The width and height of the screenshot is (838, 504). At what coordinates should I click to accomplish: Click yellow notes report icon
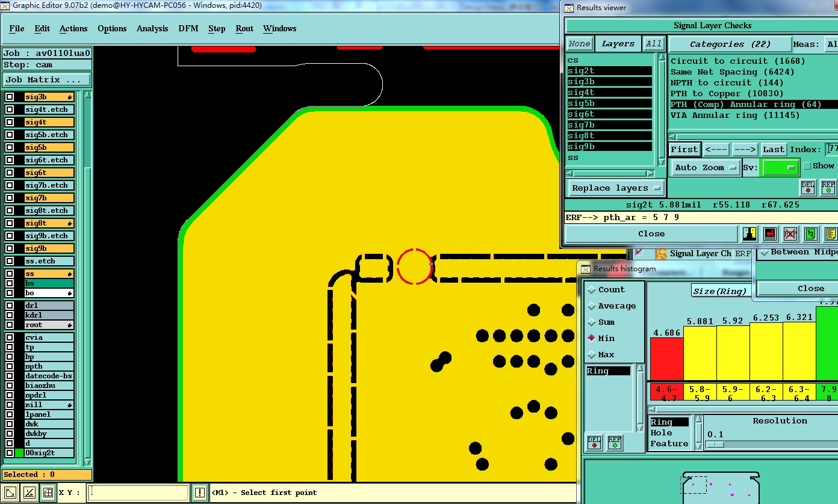pos(830,234)
